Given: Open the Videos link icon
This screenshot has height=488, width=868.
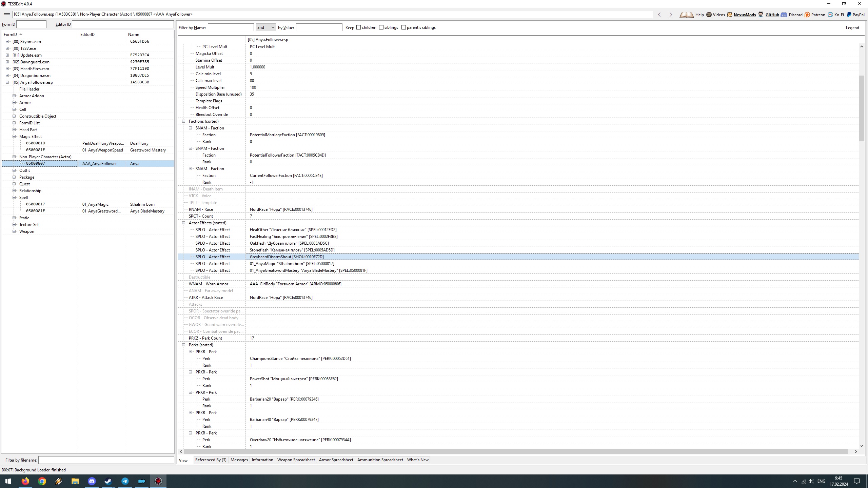Looking at the screenshot, I should pyautogui.click(x=709, y=15).
